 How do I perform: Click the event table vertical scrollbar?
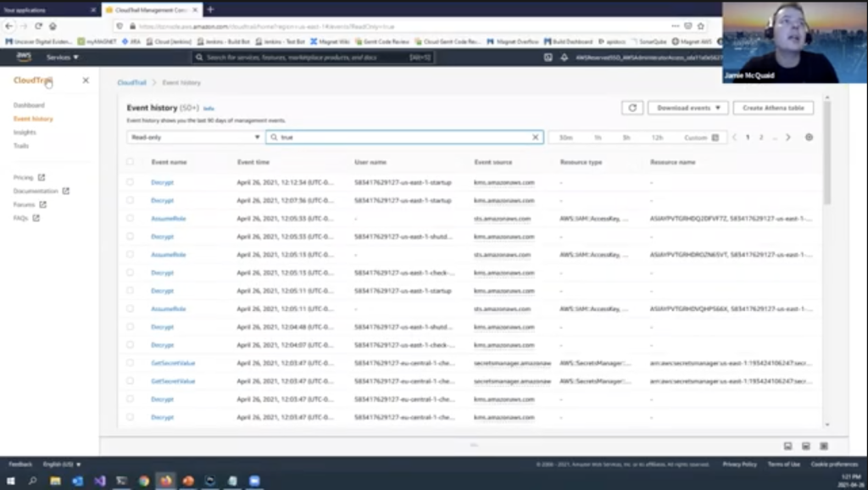pos(827,153)
